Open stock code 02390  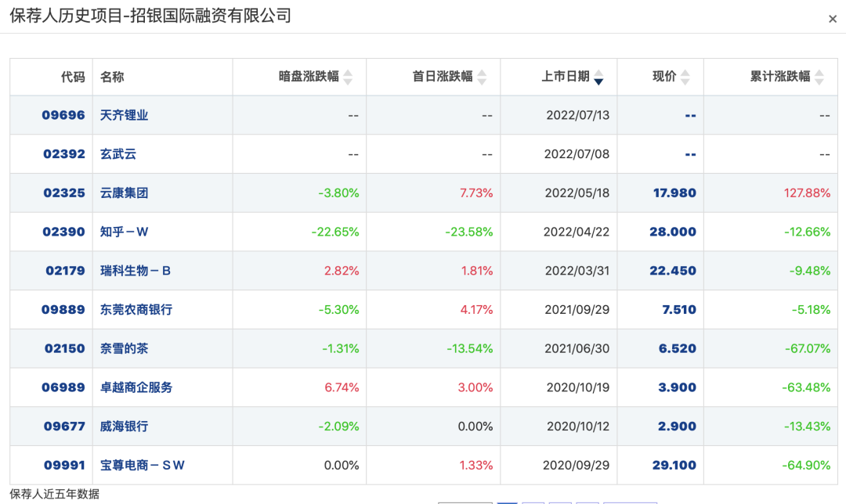pos(63,232)
